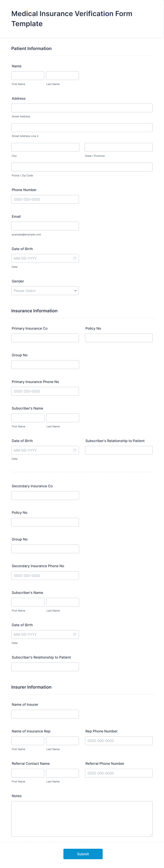This screenshot has width=164, height=868.
Task: Open the Gender dropdown
Action: tap(45, 290)
